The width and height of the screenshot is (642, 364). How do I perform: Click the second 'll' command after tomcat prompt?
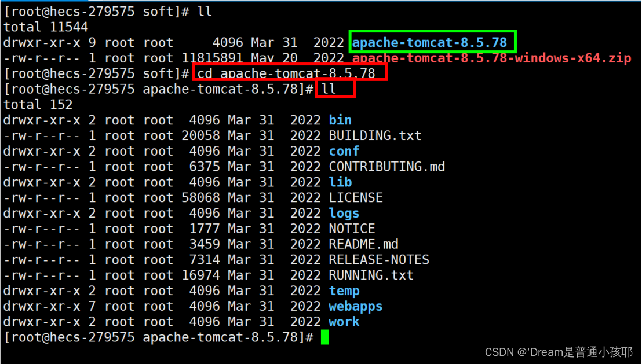329,89
